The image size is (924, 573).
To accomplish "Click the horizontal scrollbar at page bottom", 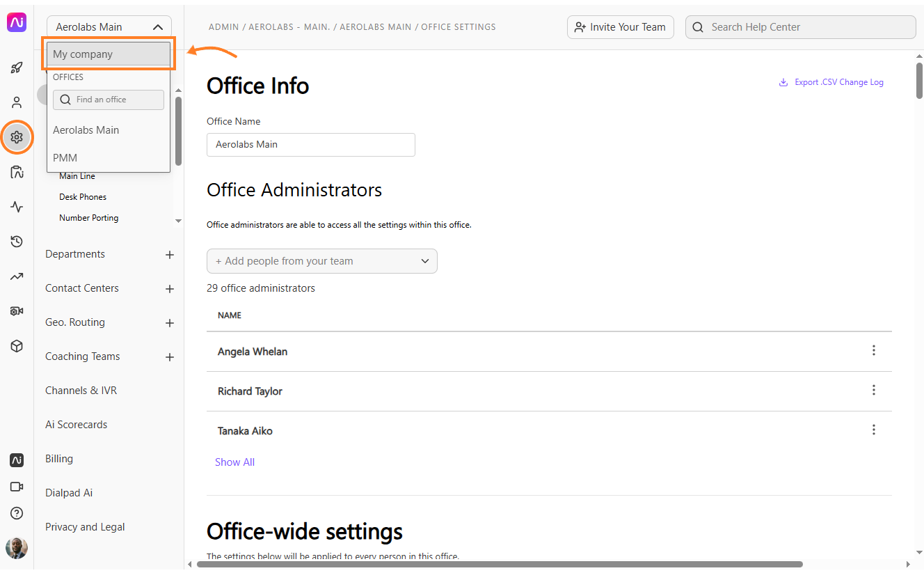I will click(x=500, y=564).
